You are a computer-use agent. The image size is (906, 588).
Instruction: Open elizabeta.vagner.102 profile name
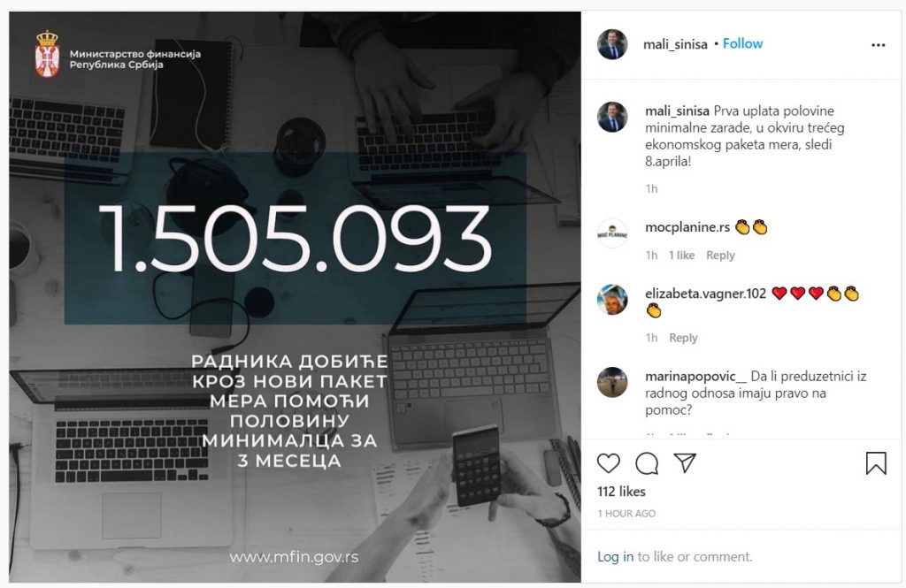click(705, 294)
